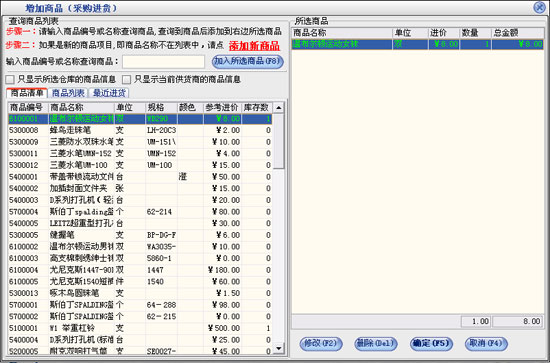Screen dimensions: 550x363
Task: Select the 商品清单 tab
Action: 27,93
